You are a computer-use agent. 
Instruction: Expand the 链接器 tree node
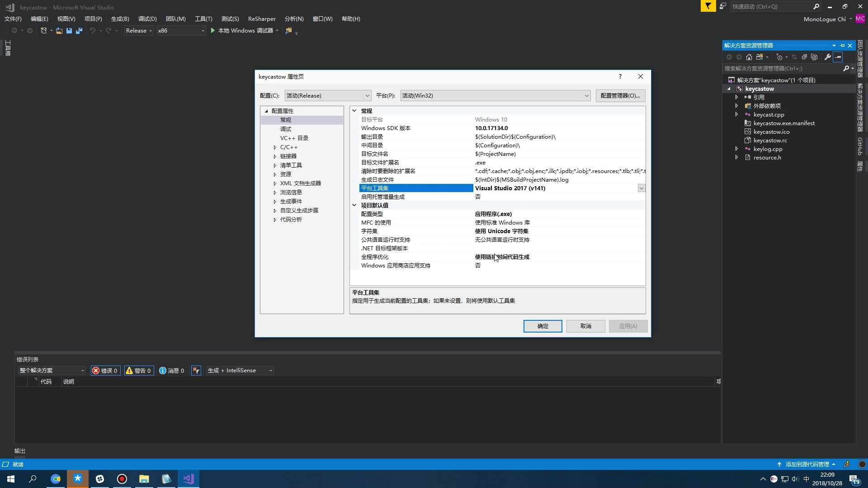275,156
